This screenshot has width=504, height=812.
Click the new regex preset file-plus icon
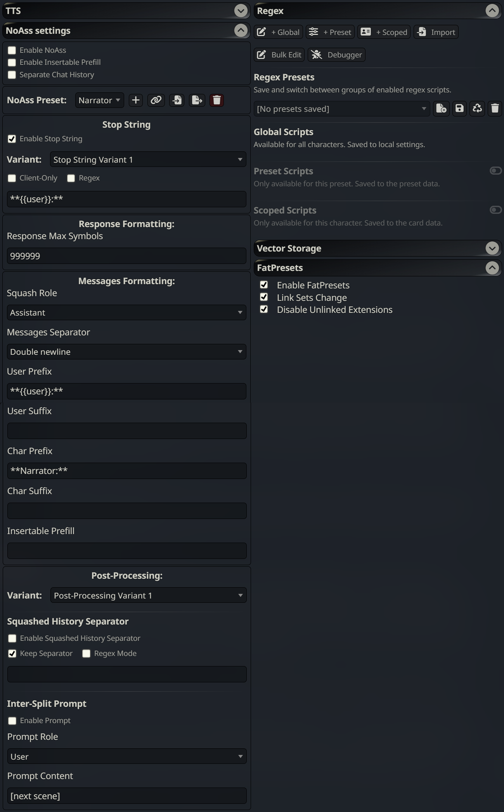[x=441, y=109]
